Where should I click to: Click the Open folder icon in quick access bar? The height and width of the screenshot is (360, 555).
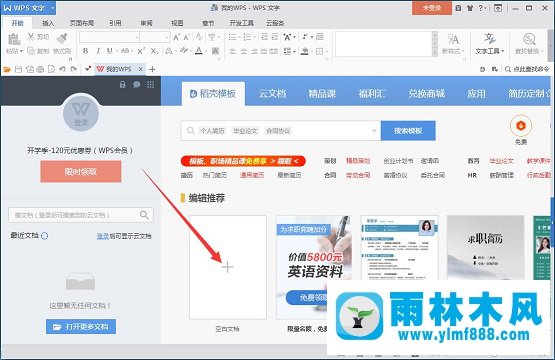7,69
